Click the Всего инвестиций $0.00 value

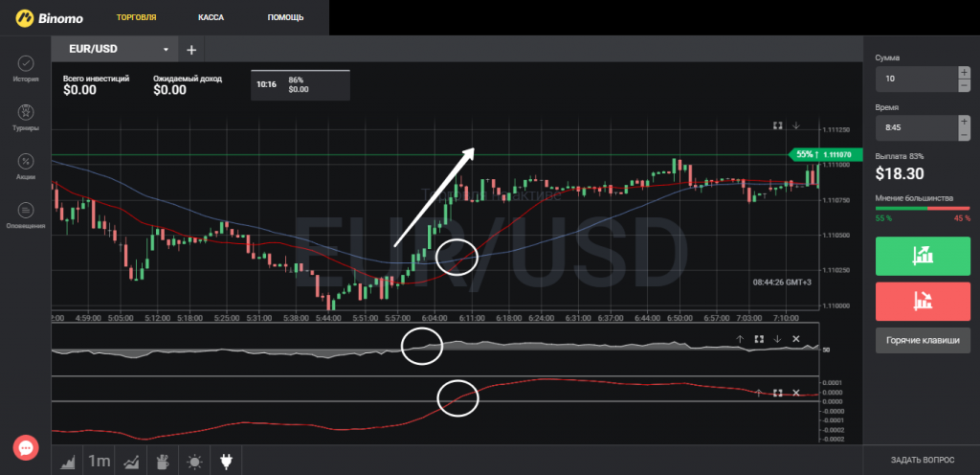[x=80, y=90]
